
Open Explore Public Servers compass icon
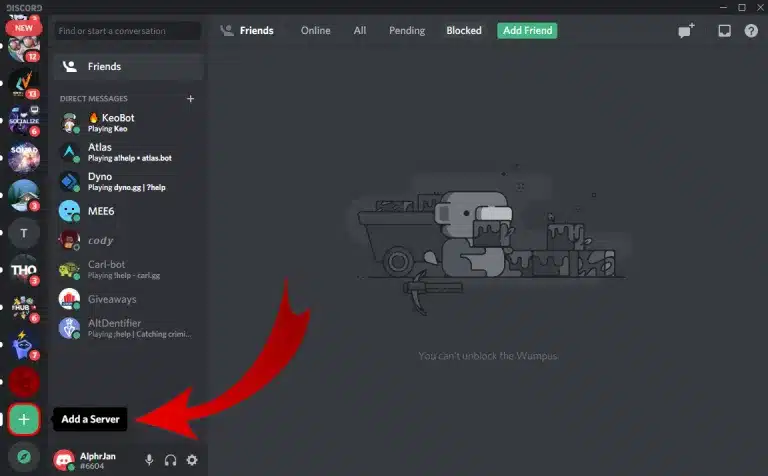click(24, 456)
